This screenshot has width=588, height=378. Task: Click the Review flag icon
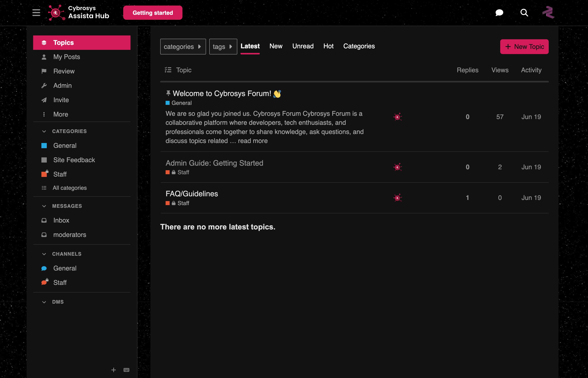tap(44, 71)
